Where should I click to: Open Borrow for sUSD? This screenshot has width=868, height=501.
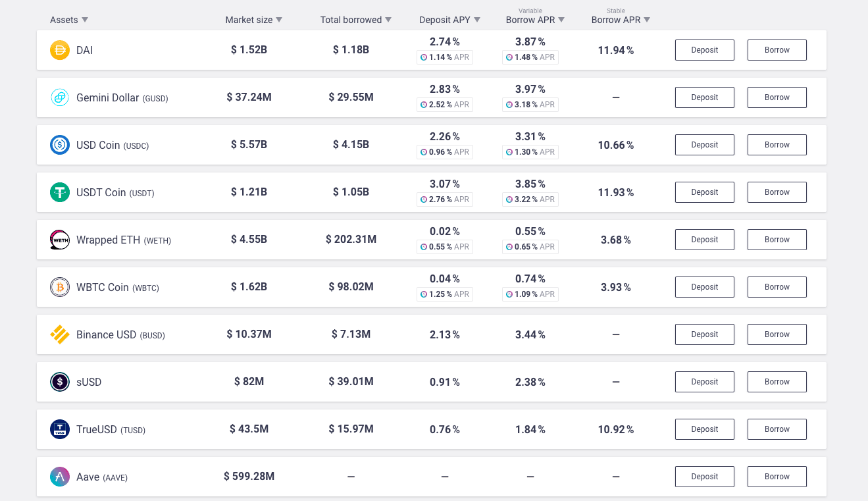pos(777,382)
